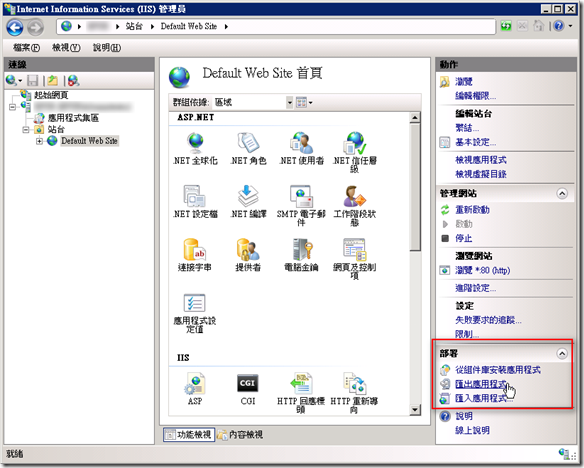
Task: Collapse the 部署 section
Action: 562,353
